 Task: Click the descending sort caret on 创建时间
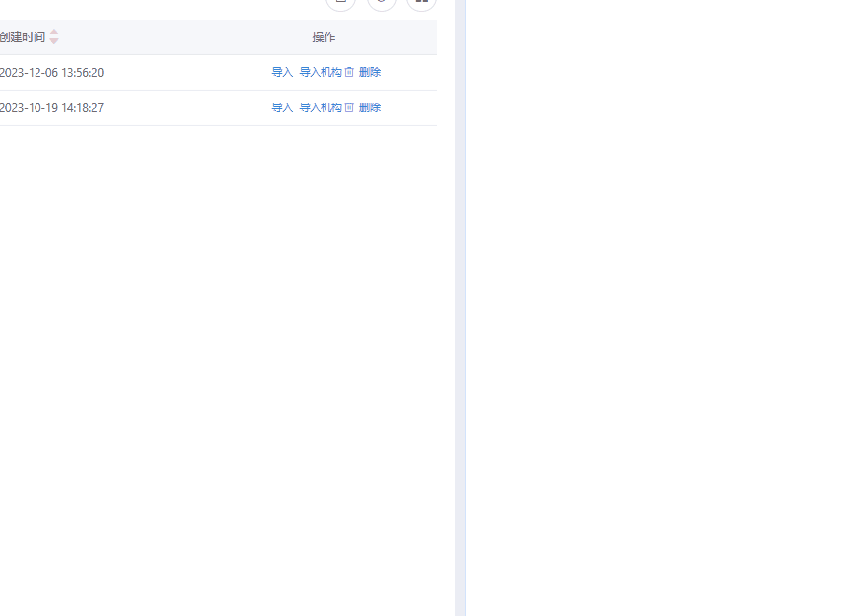(54, 40)
